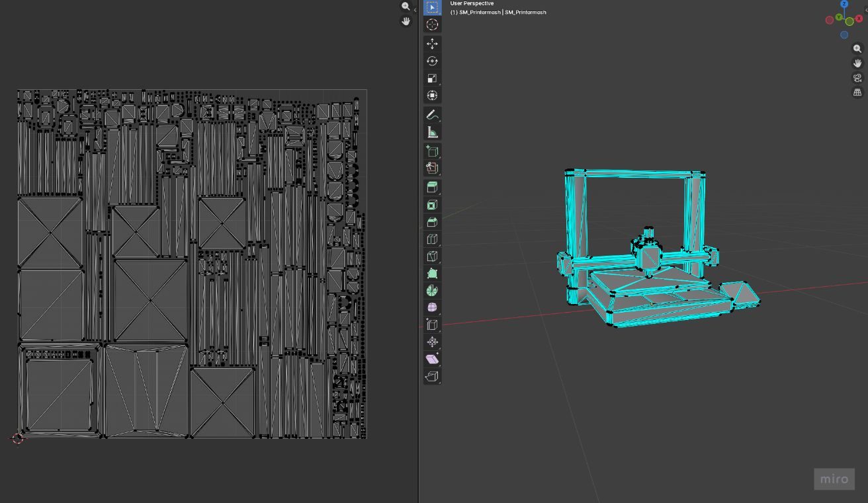
Task: Pick the Annotate pencil tool
Action: [x=432, y=115]
